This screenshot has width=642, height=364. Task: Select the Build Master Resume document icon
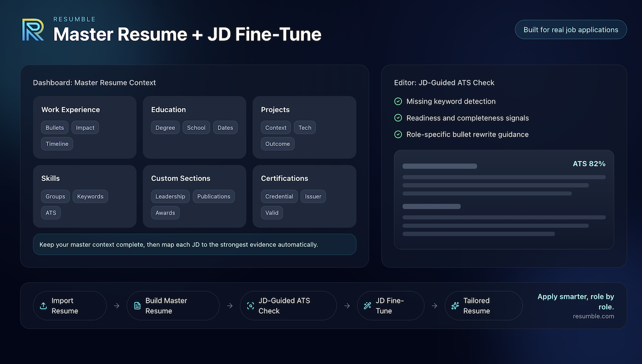136,305
